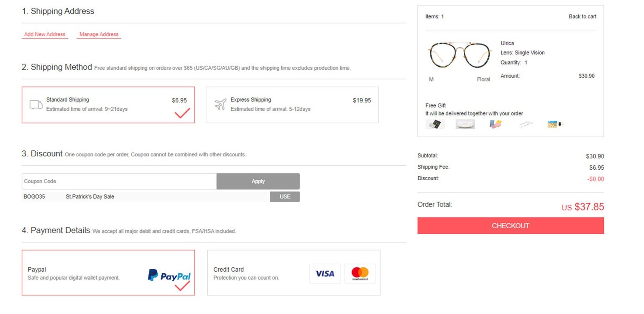Open the Ulrica glasses product image
Image resolution: width=644 pixels, height=314 pixels.
(459, 55)
